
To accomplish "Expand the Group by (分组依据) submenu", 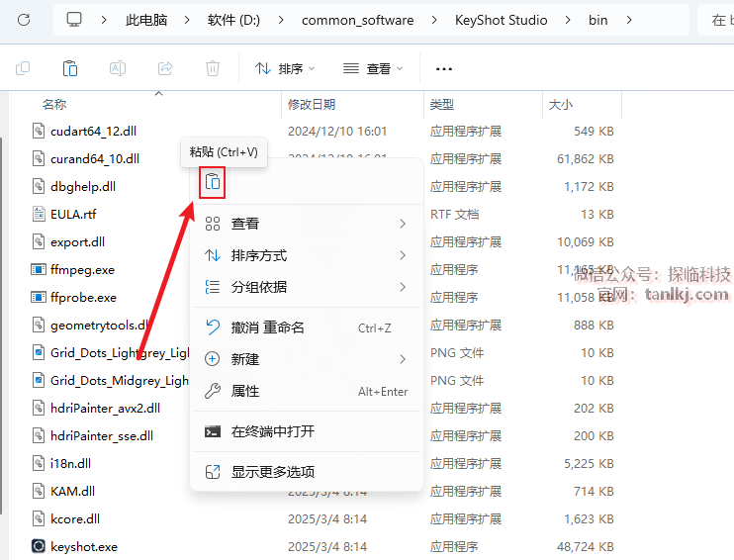I will click(306, 287).
